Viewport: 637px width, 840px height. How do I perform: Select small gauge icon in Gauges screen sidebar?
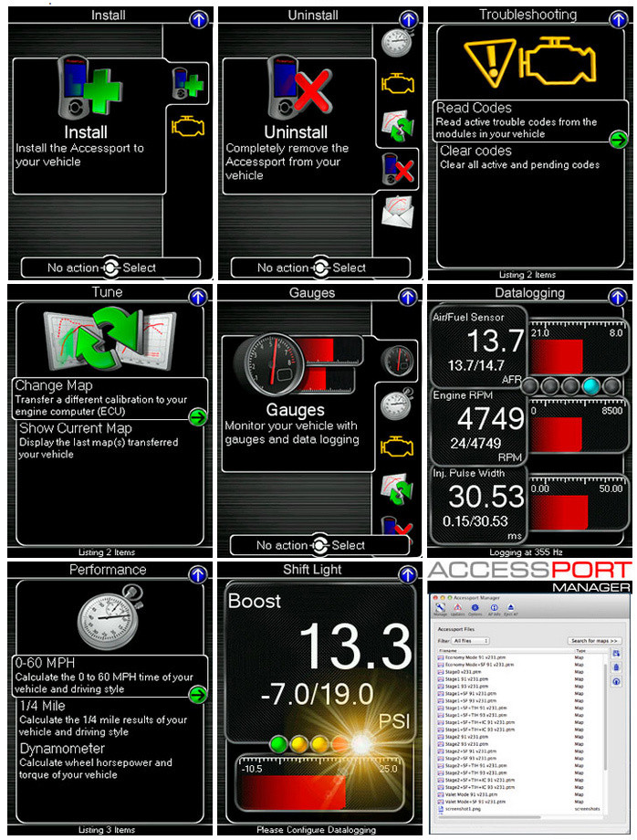coord(397,361)
